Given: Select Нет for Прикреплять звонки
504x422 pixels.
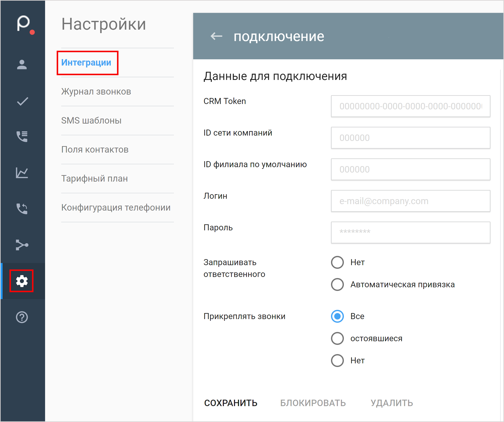Looking at the screenshot, I should [337, 360].
